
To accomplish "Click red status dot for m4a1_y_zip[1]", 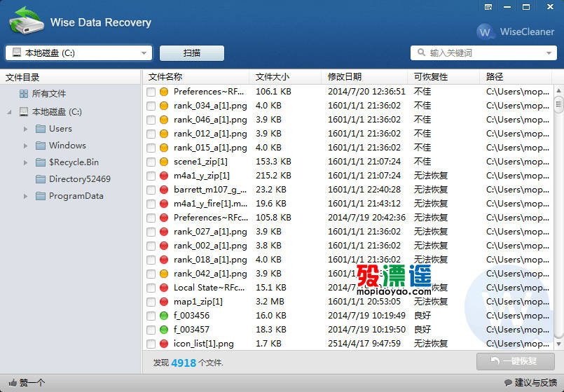I will coord(164,176).
